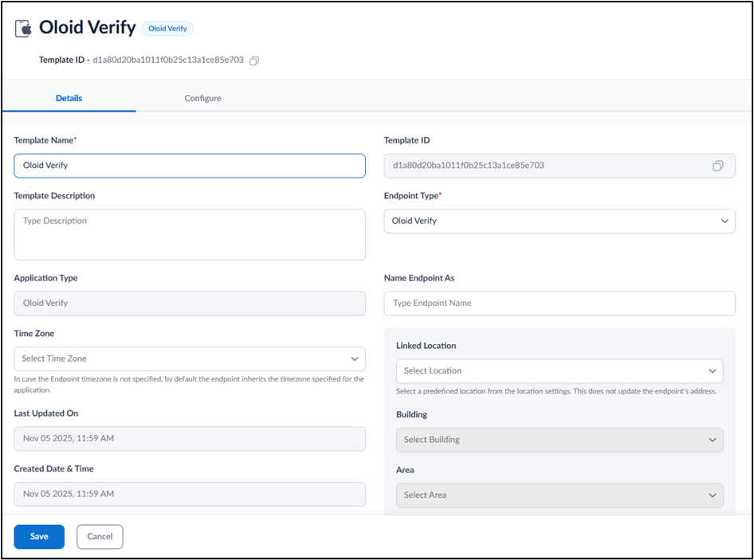Click the header Template ID value text

tap(168, 60)
